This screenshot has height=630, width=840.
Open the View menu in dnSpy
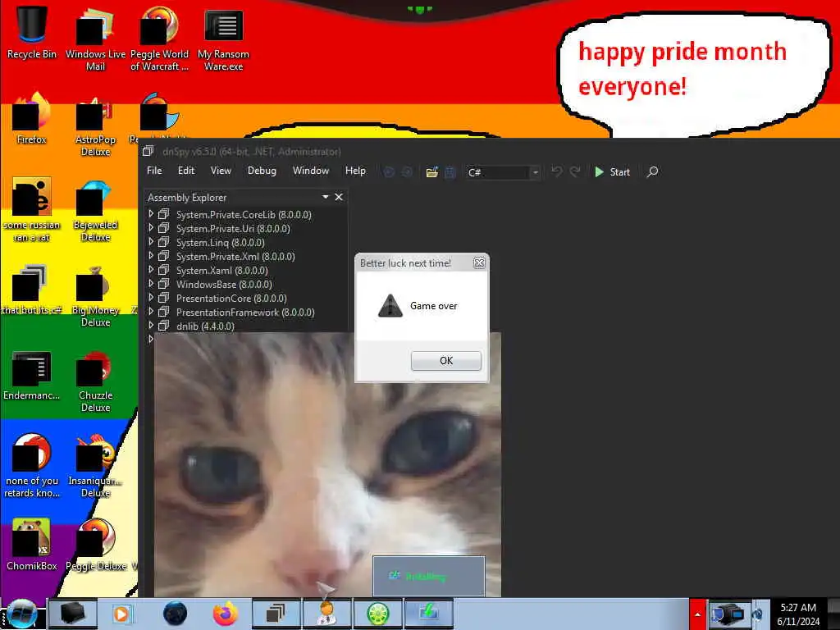coord(221,171)
